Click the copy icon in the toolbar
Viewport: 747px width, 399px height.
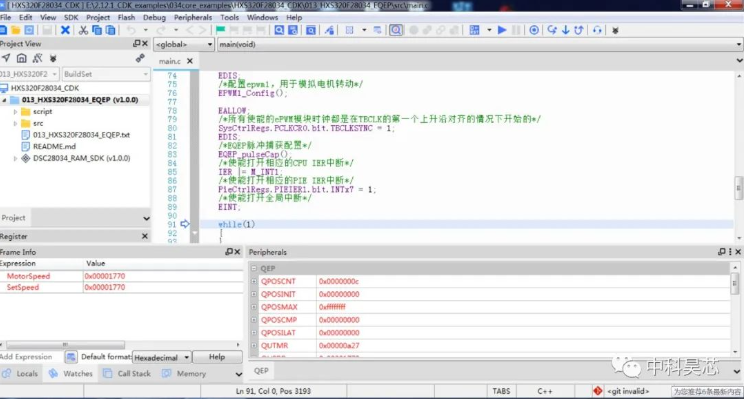click(x=97, y=30)
